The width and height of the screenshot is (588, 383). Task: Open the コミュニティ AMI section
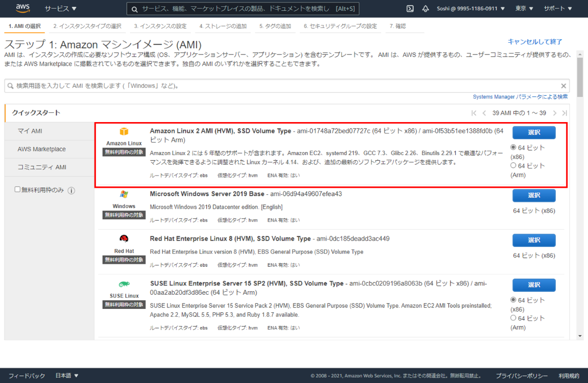49,167
